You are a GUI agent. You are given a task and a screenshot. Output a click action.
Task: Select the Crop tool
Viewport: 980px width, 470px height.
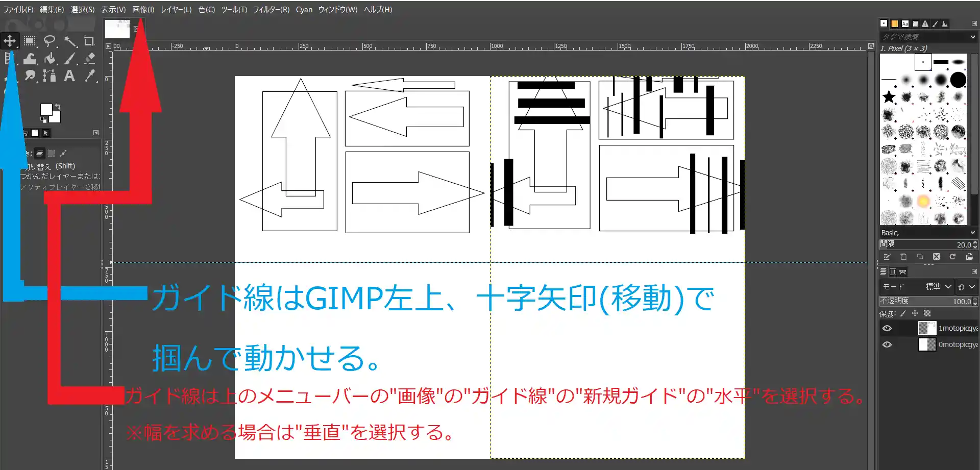click(89, 41)
